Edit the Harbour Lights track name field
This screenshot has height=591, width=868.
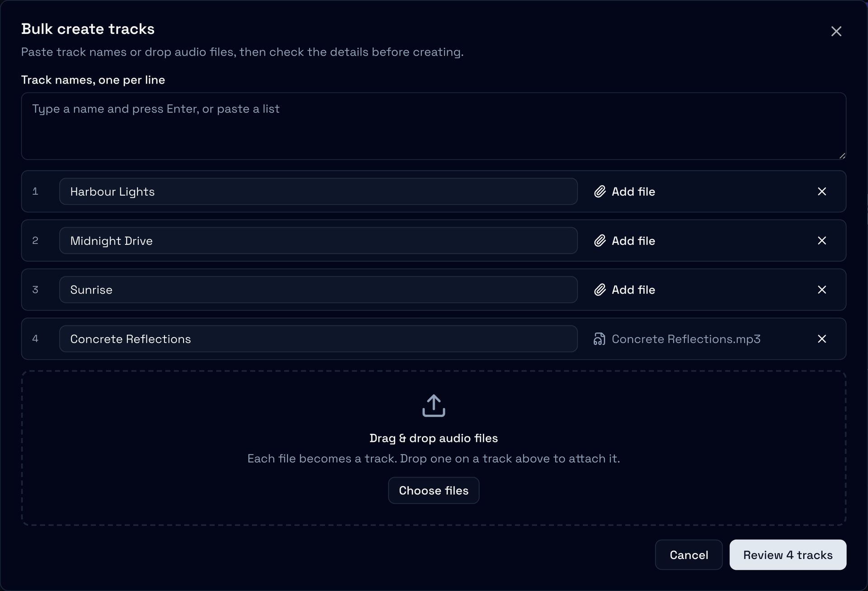pyautogui.click(x=318, y=192)
